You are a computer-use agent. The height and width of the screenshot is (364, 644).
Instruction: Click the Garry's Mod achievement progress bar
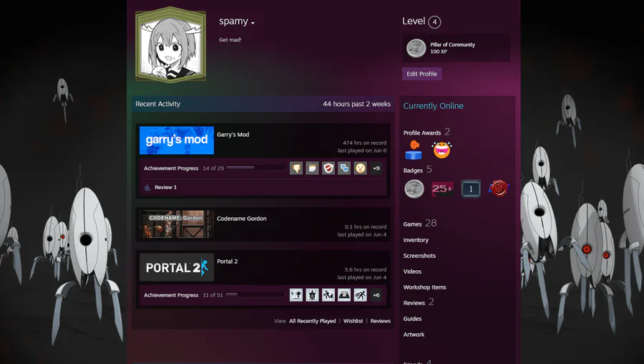pos(256,168)
